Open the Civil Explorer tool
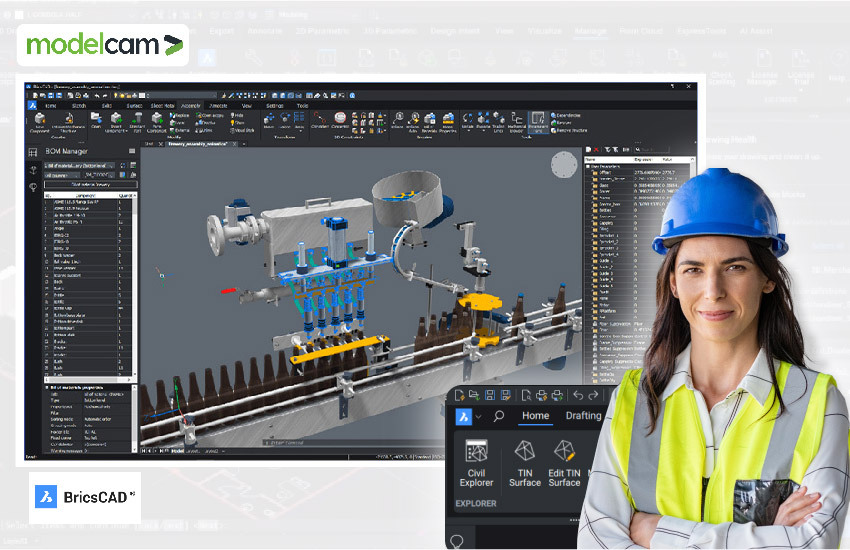The image size is (850, 550). pos(476,463)
